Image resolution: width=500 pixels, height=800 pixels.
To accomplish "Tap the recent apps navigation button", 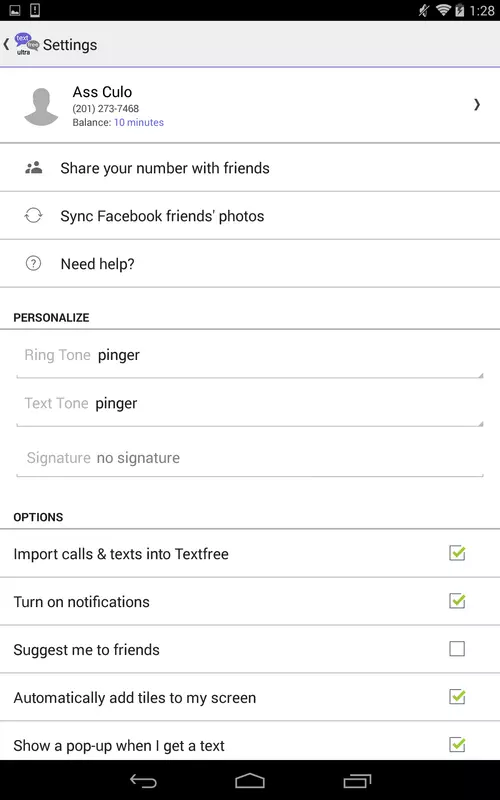I will pos(357,781).
